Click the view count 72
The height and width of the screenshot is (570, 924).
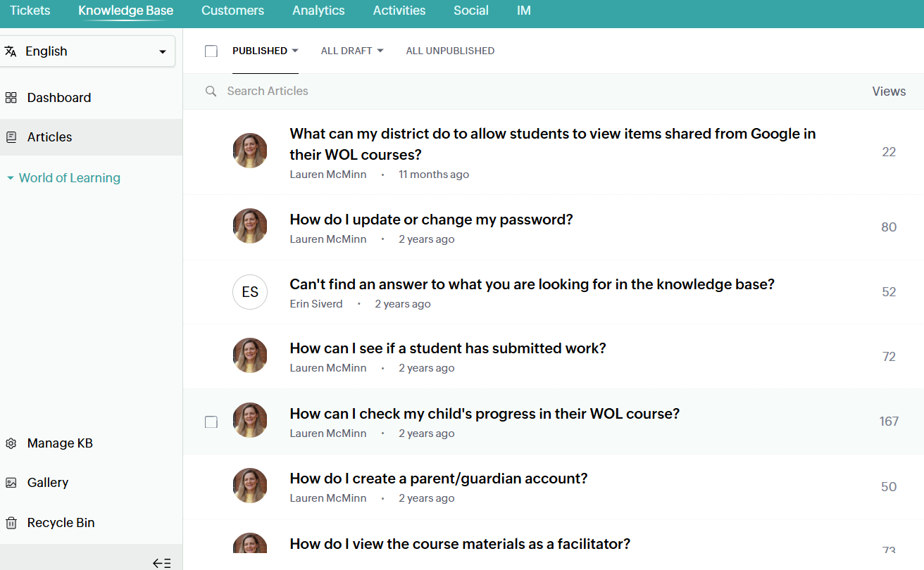(x=889, y=357)
